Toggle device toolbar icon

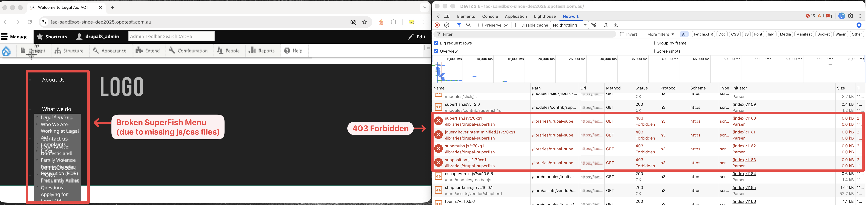[447, 16]
